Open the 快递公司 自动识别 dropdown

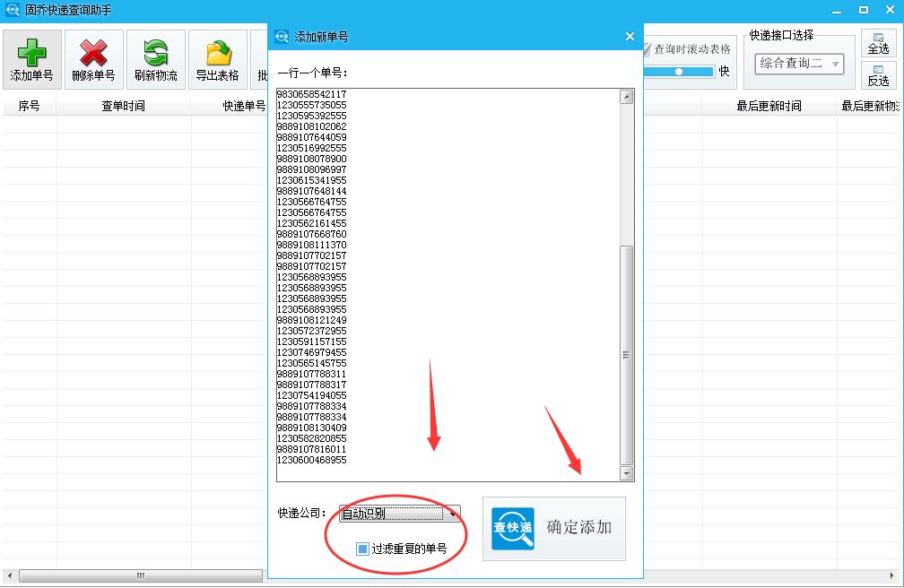395,512
